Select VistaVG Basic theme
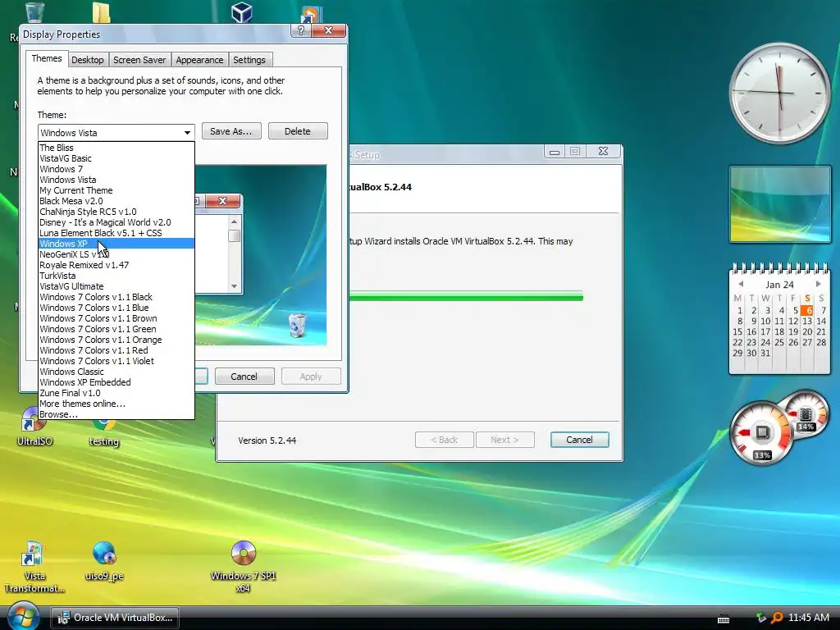840x630 pixels. coord(116,158)
